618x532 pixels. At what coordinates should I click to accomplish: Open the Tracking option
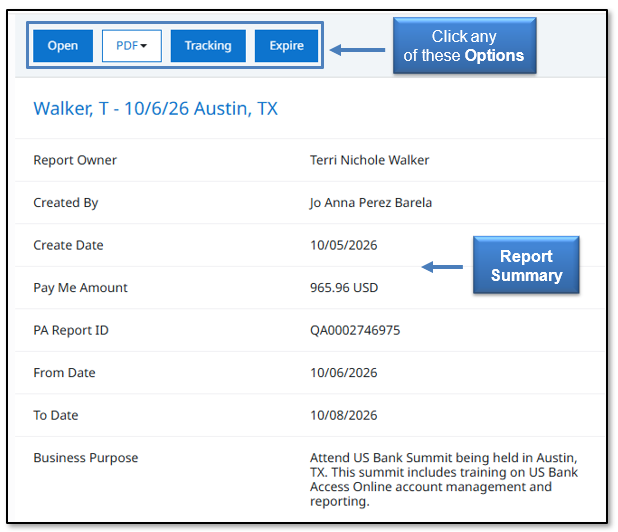pos(208,46)
